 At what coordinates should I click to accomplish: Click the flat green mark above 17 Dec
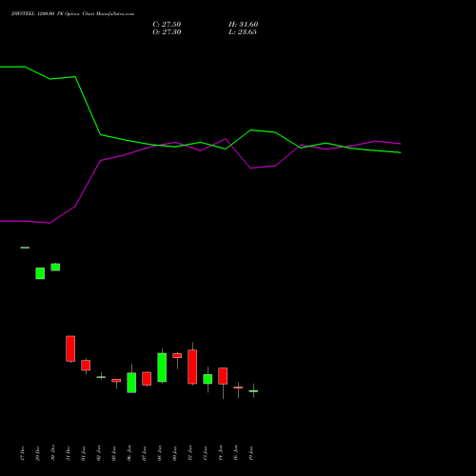[25, 248]
